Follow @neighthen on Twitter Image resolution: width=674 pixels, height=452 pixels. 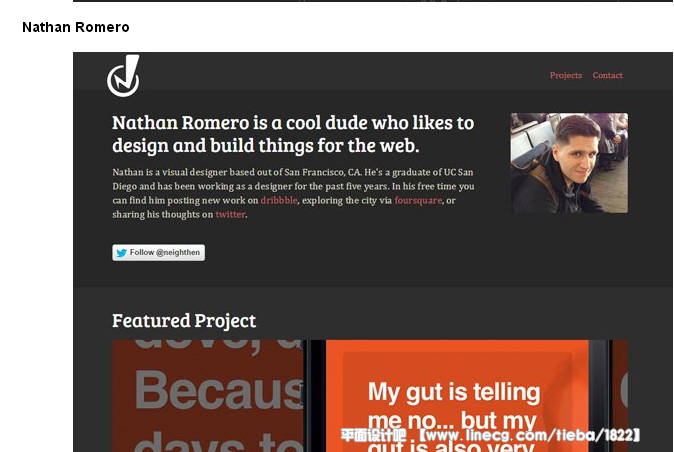pos(159,253)
